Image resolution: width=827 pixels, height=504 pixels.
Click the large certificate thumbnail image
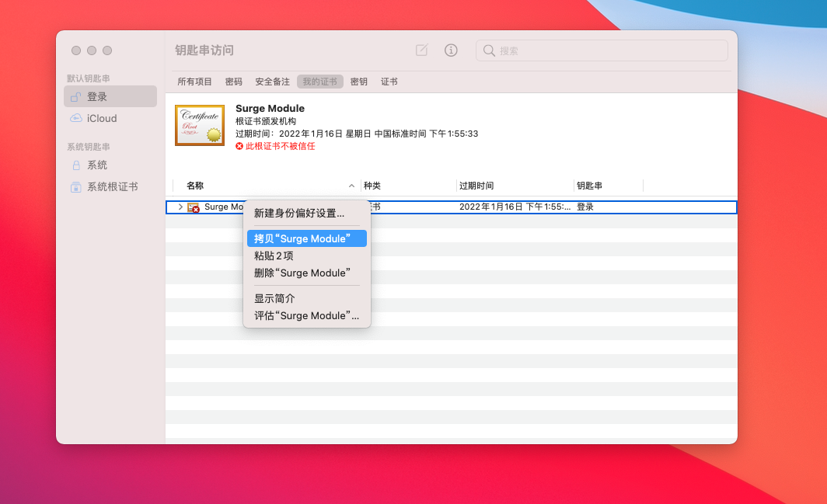(x=200, y=125)
